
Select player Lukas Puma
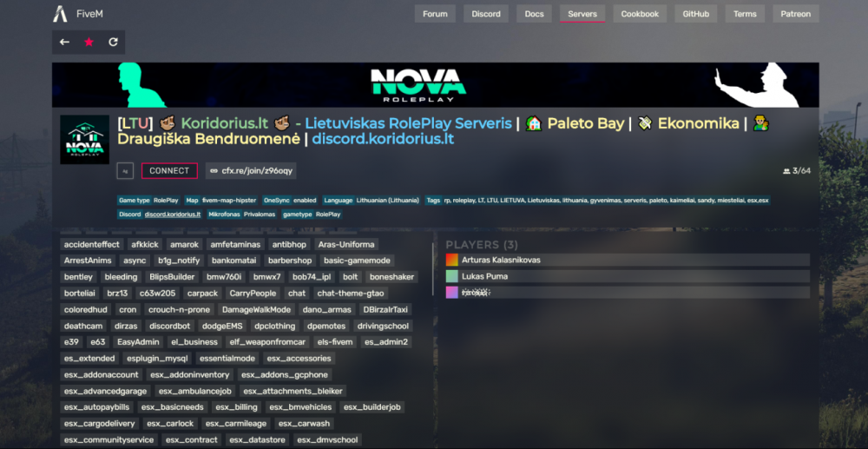coord(628,276)
